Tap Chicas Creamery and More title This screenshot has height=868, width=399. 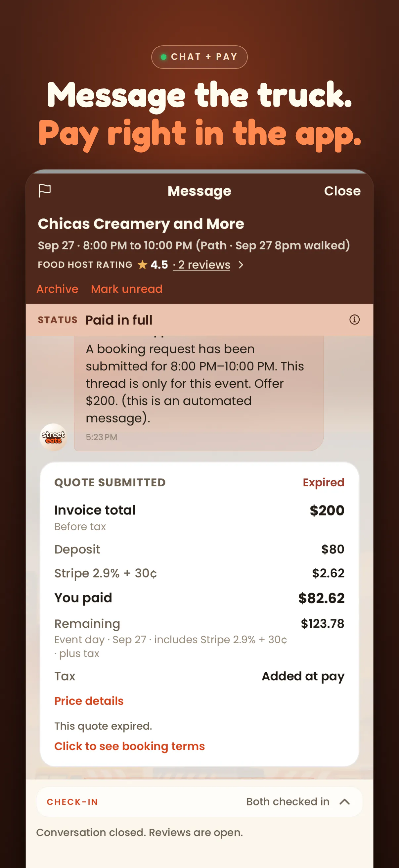click(x=141, y=223)
